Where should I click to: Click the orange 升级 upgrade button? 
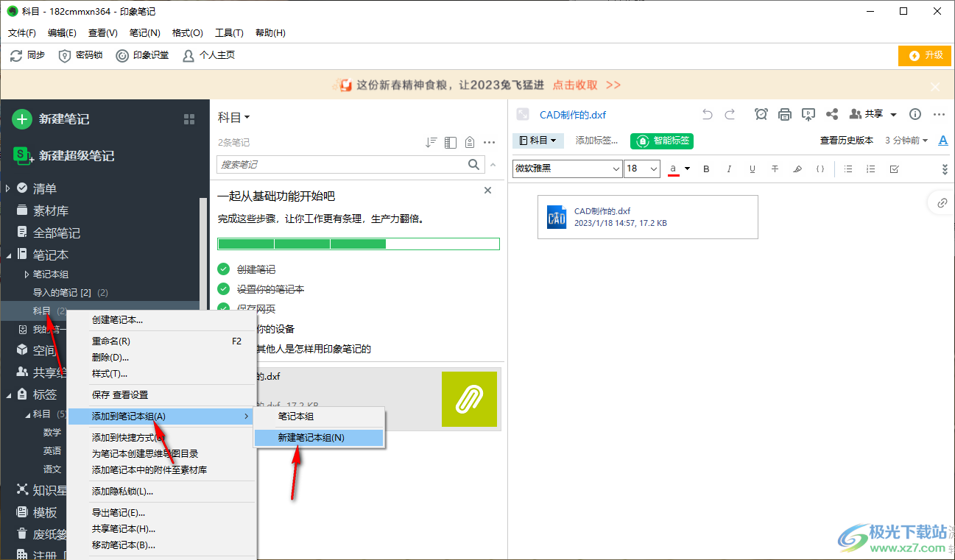coord(924,56)
